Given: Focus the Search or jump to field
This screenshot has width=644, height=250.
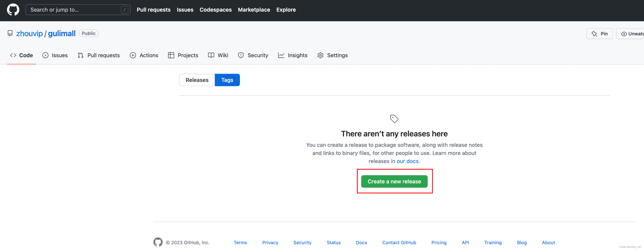Looking at the screenshot, I should [x=75, y=10].
